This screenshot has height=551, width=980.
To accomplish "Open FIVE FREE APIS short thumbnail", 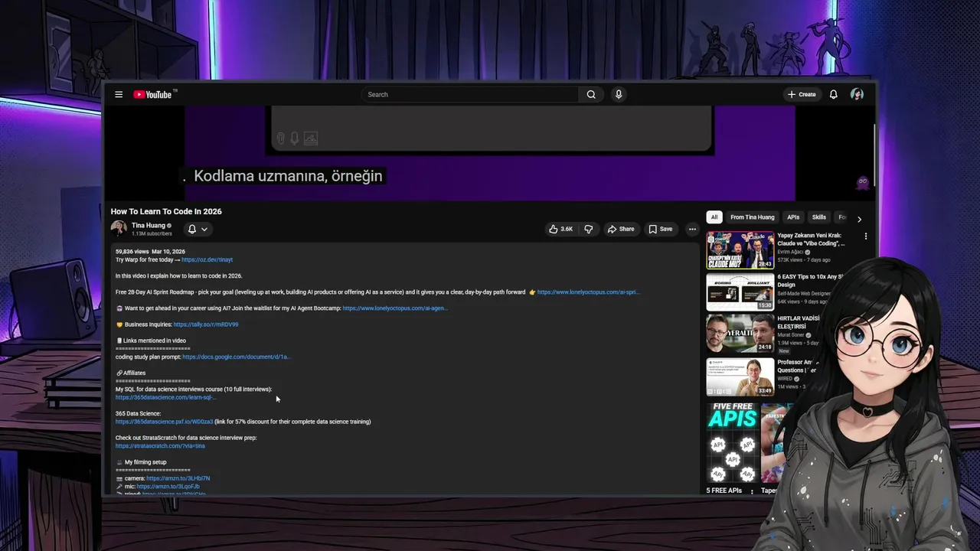I will 733,442.
